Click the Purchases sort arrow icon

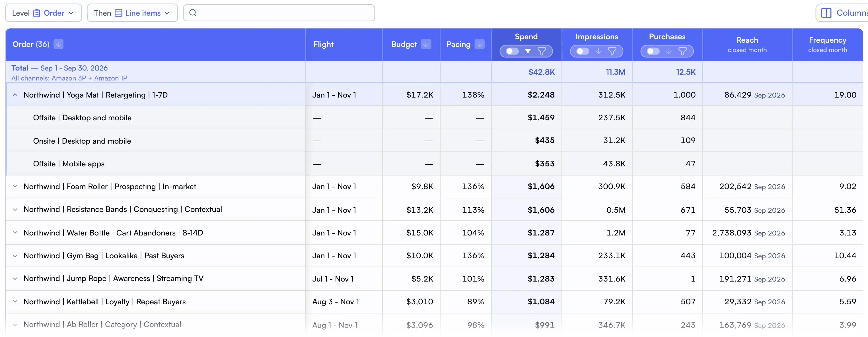pos(669,51)
